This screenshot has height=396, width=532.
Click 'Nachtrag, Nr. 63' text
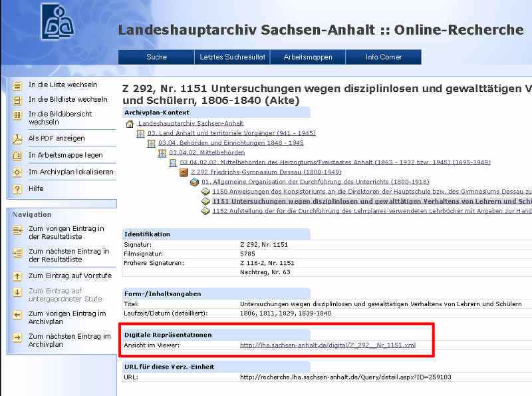pyautogui.click(x=265, y=272)
